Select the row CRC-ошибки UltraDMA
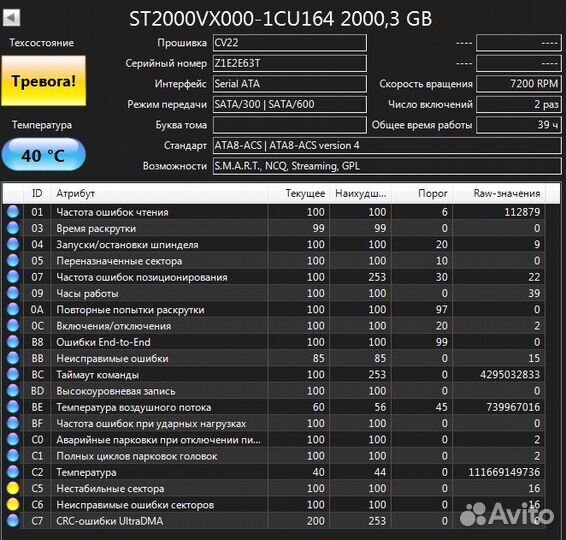The width and height of the screenshot is (566, 540). click(274, 521)
